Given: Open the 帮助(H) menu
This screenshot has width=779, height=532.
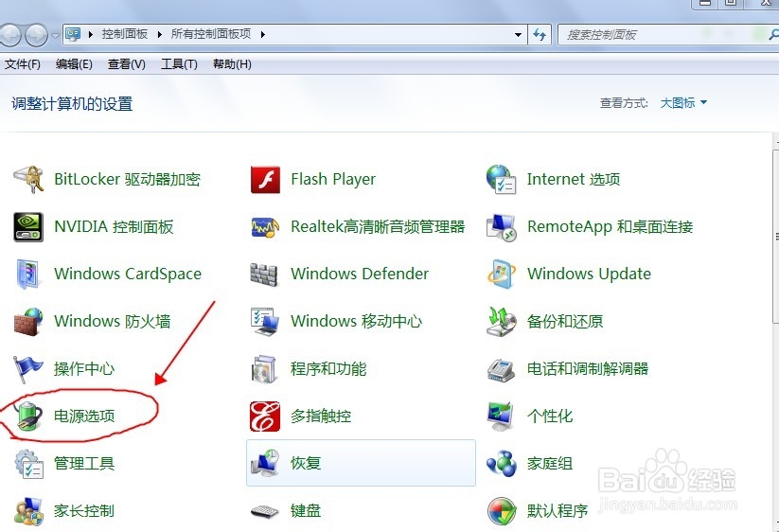Looking at the screenshot, I should [232, 64].
